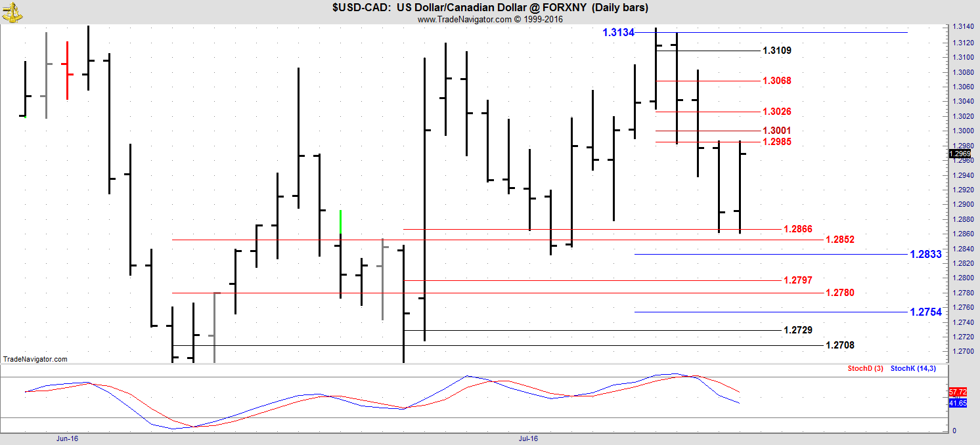The image size is (980, 445).
Task: Click the gold sextant Trade Navigator logo
Action: tap(12, 10)
